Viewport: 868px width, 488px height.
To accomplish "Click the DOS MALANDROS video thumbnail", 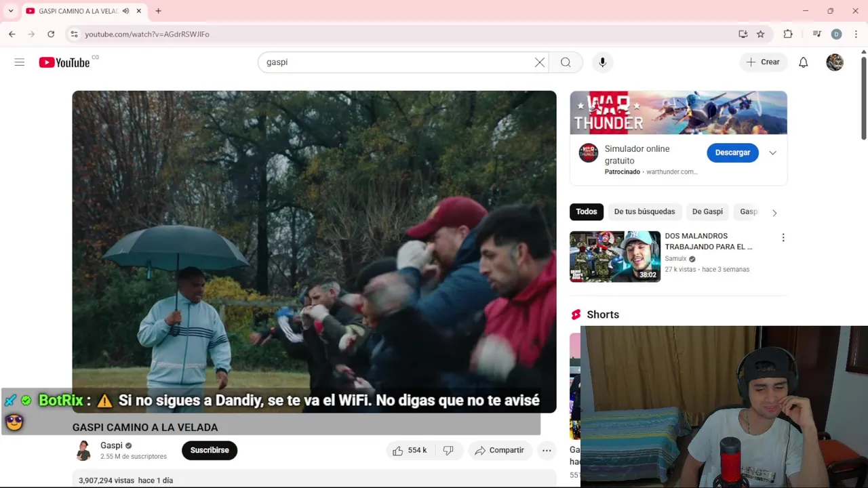I will click(615, 257).
